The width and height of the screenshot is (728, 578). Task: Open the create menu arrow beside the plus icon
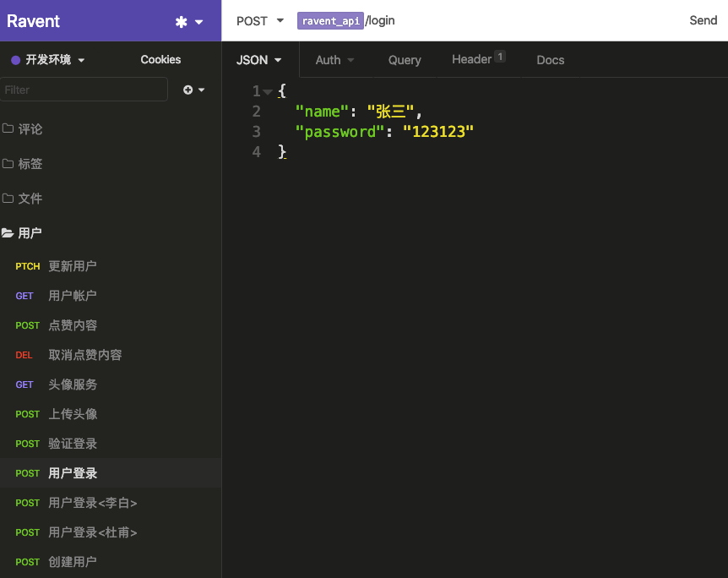tap(202, 90)
